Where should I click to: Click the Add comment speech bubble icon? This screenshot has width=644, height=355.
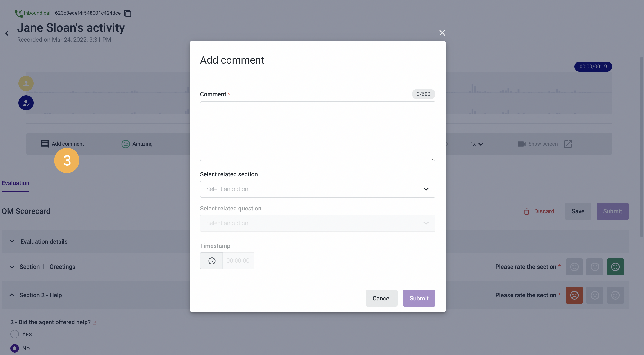45,144
